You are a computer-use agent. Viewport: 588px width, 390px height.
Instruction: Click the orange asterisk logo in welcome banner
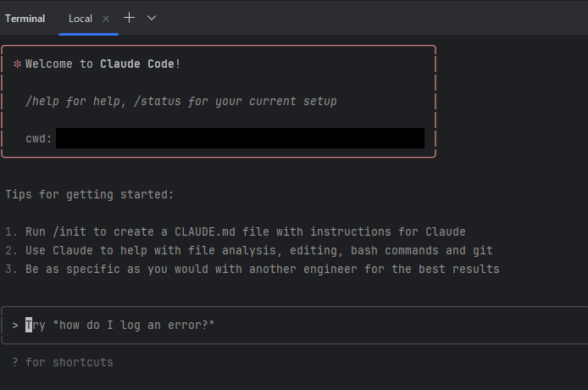17,64
